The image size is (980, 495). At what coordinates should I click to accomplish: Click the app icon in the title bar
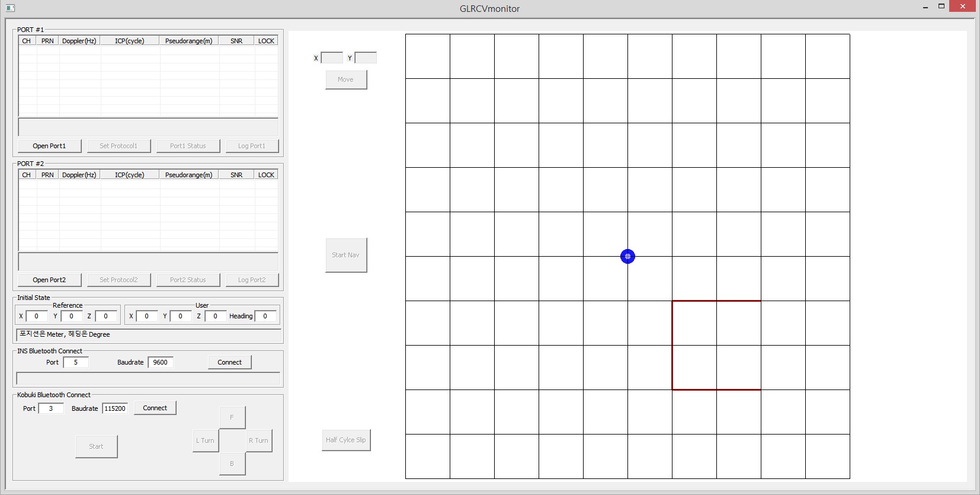coord(10,8)
